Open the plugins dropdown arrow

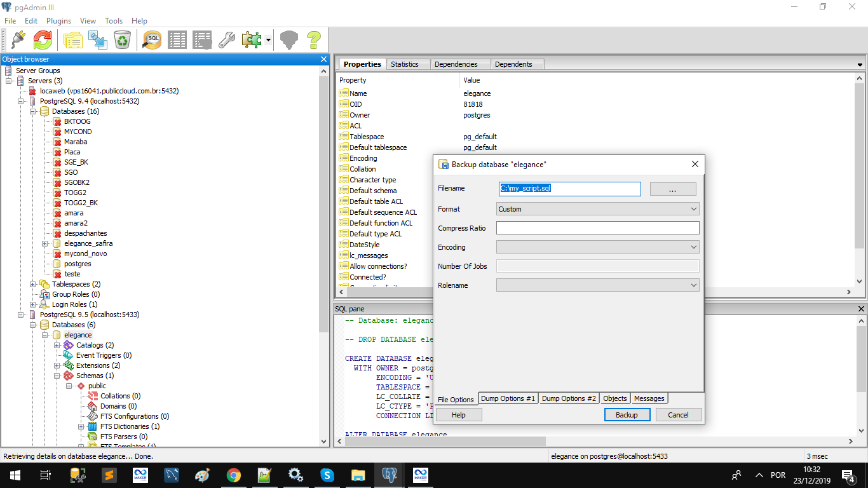pos(269,40)
